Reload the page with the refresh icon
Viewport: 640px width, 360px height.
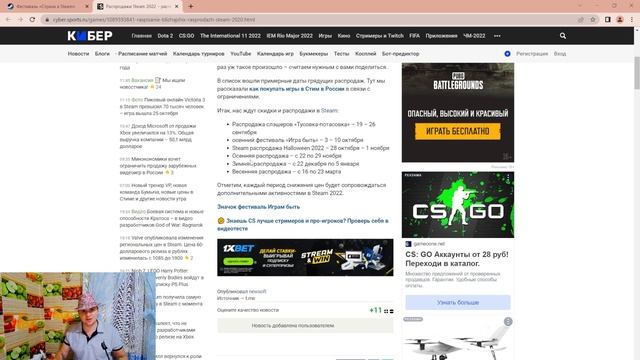[x=32, y=20]
